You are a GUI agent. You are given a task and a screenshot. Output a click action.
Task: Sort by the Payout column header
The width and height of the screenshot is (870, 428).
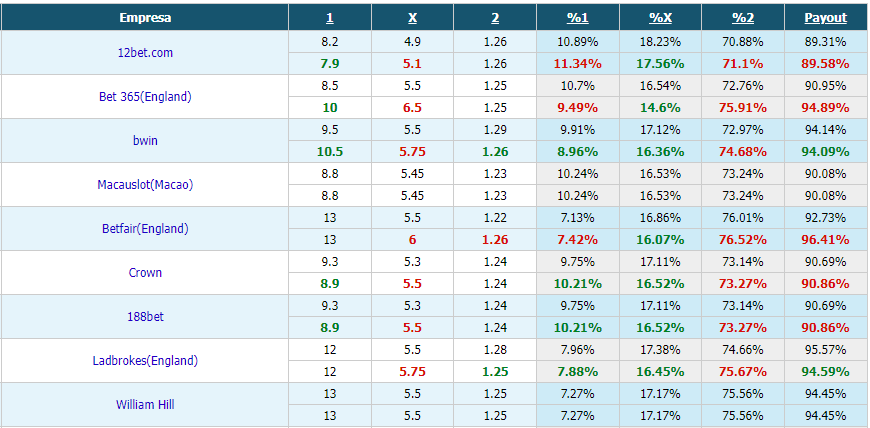pos(826,18)
